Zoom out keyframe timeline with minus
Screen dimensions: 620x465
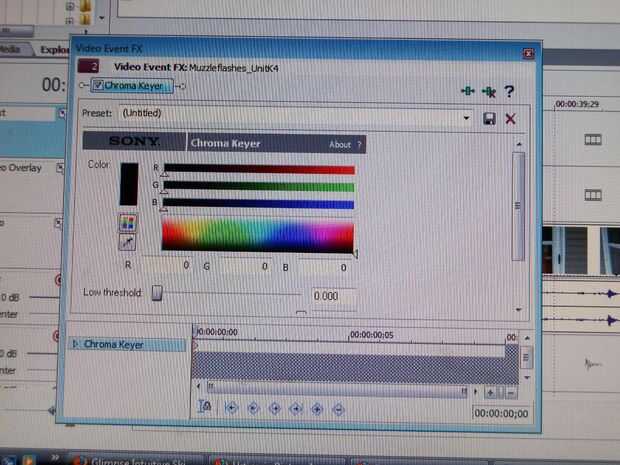point(511,393)
